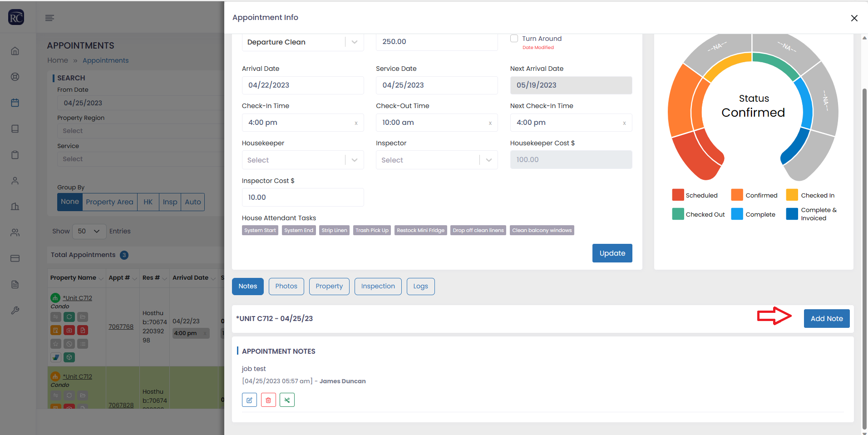Group appointments by Auto
The height and width of the screenshot is (435, 868).
point(193,202)
